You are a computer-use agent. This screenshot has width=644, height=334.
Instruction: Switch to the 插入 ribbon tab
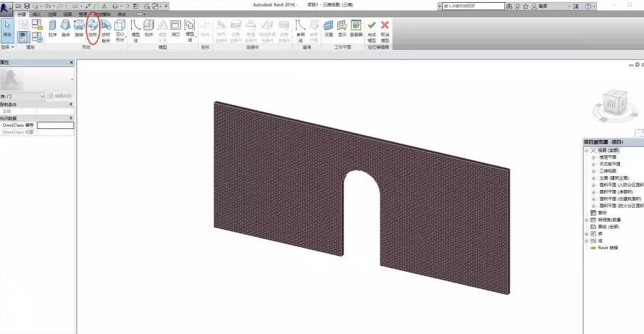pyautogui.click(x=37, y=14)
